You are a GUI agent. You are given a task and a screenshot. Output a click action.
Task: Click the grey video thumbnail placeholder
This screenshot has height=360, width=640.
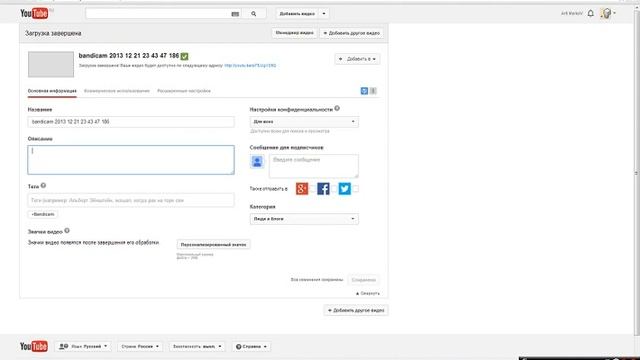pyautogui.click(x=51, y=64)
